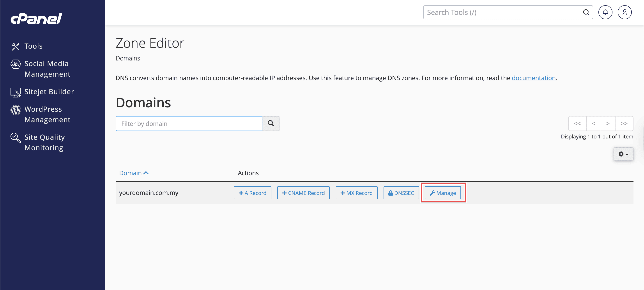Go to the last page (>>)
Screen dimensions: 644x290
click(624, 124)
